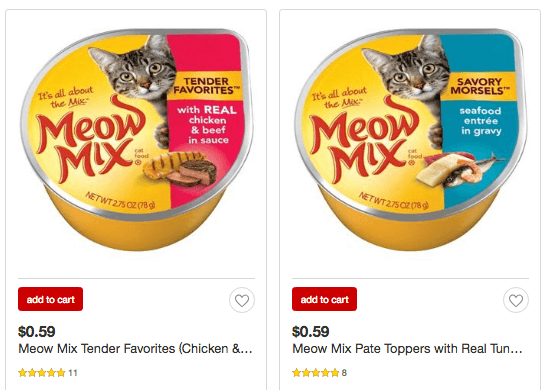Select the $0.59 price of Tender Favorites
This screenshot has height=390, width=553.
pyautogui.click(x=37, y=331)
